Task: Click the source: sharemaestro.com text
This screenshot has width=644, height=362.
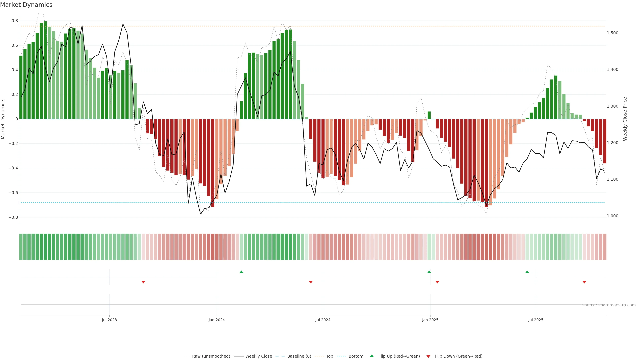Action: [609, 305]
